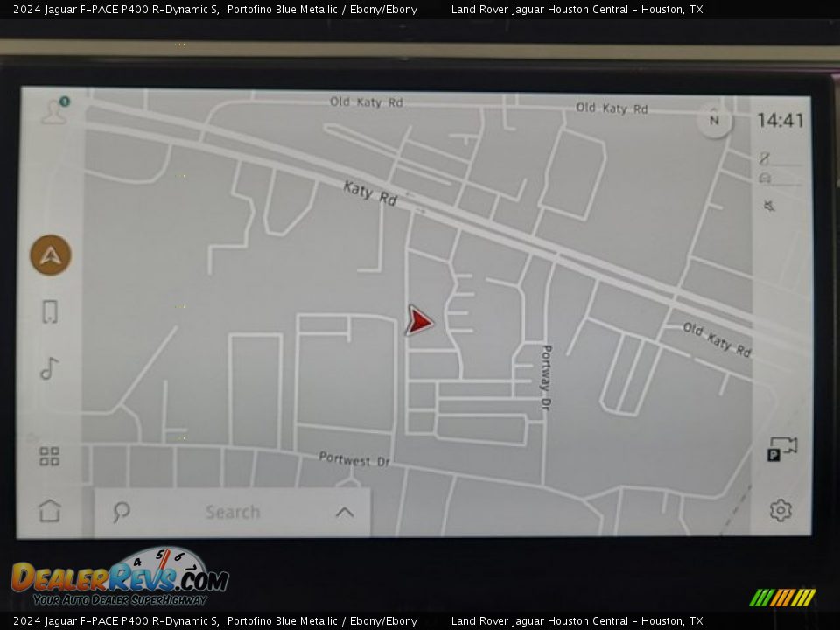Open the parking camera icon
Image resolution: width=840 pixels, height=630 pixels.
coord(782,450)
